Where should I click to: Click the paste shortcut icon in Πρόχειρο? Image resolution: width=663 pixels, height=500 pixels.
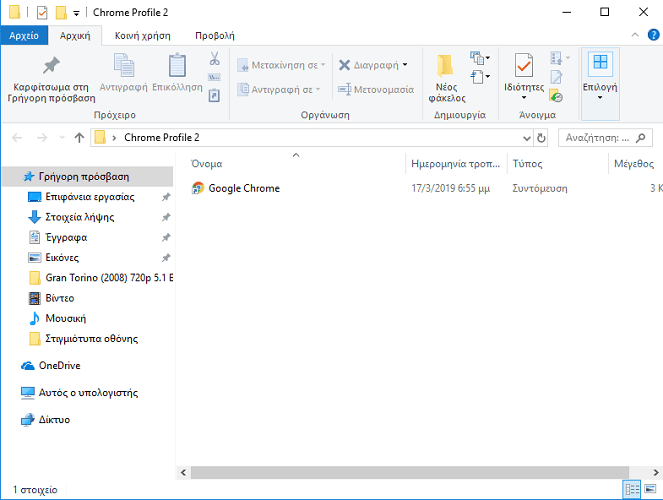coord(214,96)
